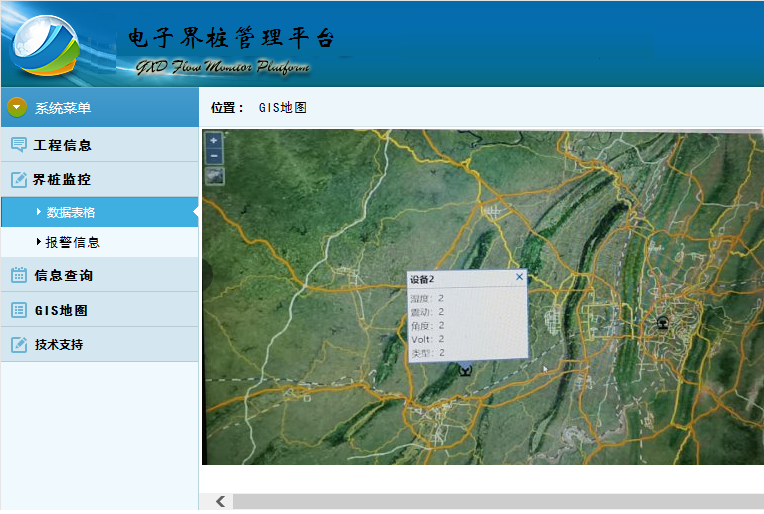Select the 报警信息 submenu item
The width and height of the screenshot is (764, 514).
click(x=73, y=242)
